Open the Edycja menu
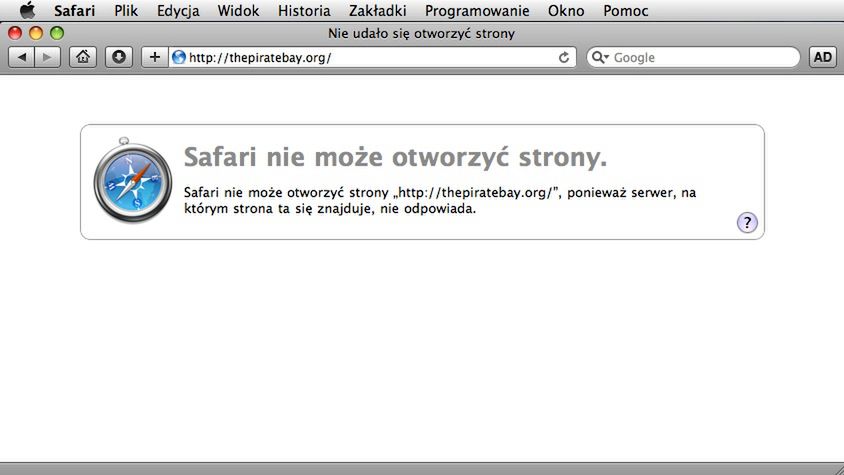844x475 pixels. [178, 11]
